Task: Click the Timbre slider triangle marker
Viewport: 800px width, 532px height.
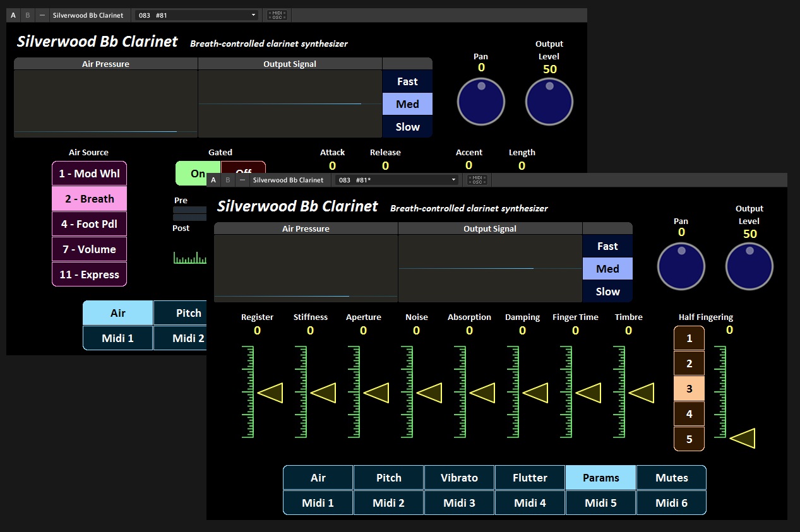Action: coord(642,393)
